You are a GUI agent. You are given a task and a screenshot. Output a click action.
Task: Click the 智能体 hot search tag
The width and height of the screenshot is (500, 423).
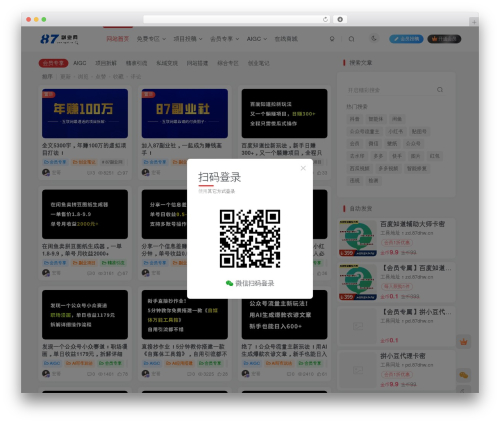click(x=376, y=119)
